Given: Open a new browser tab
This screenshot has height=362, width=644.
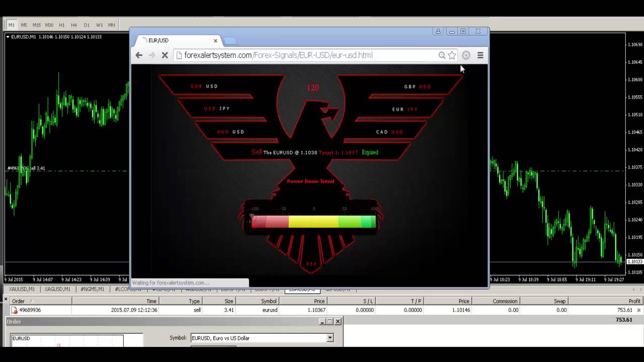Looking at the screenshot, I should [230, 41].
